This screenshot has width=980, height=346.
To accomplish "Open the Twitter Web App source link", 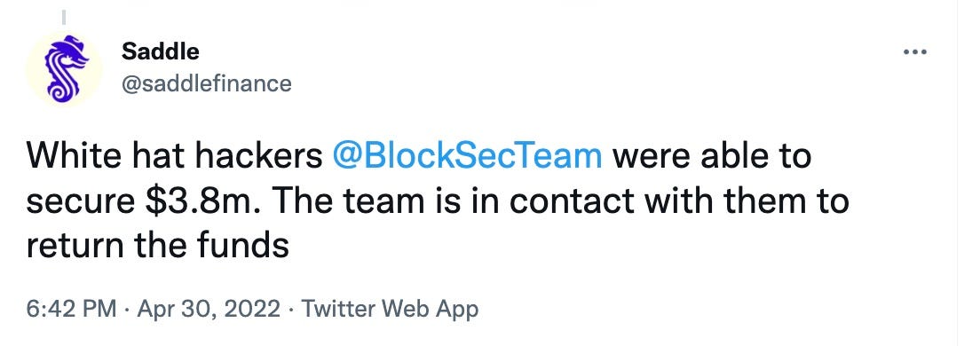I will point(390,309).
